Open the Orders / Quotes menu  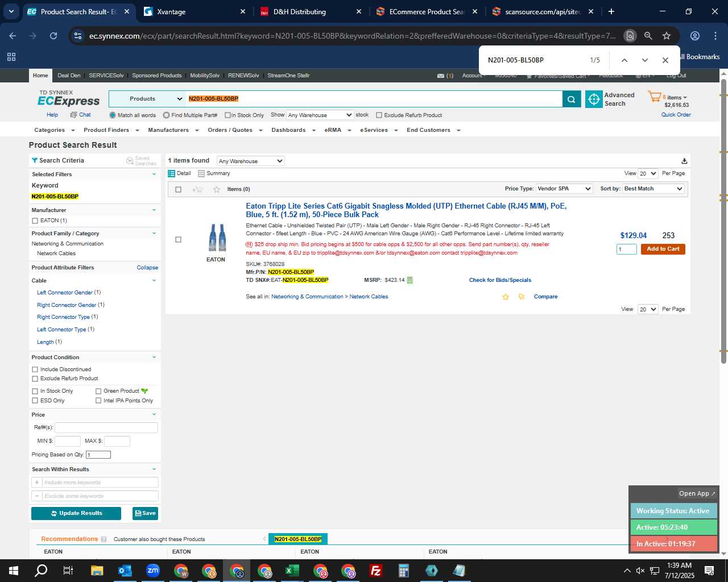click(x=235, y=130)
